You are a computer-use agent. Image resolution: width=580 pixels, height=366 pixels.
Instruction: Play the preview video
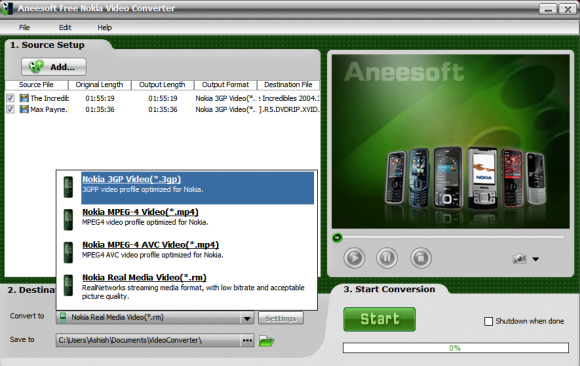[354, 258]
